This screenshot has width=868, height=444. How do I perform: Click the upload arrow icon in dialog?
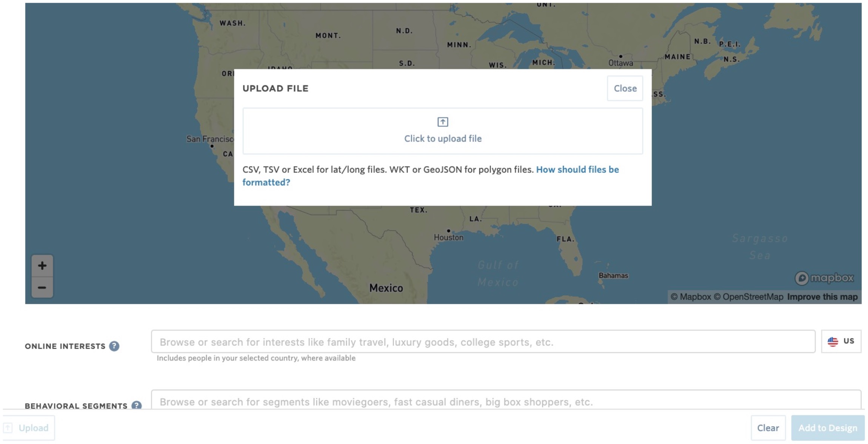(442, 122)
